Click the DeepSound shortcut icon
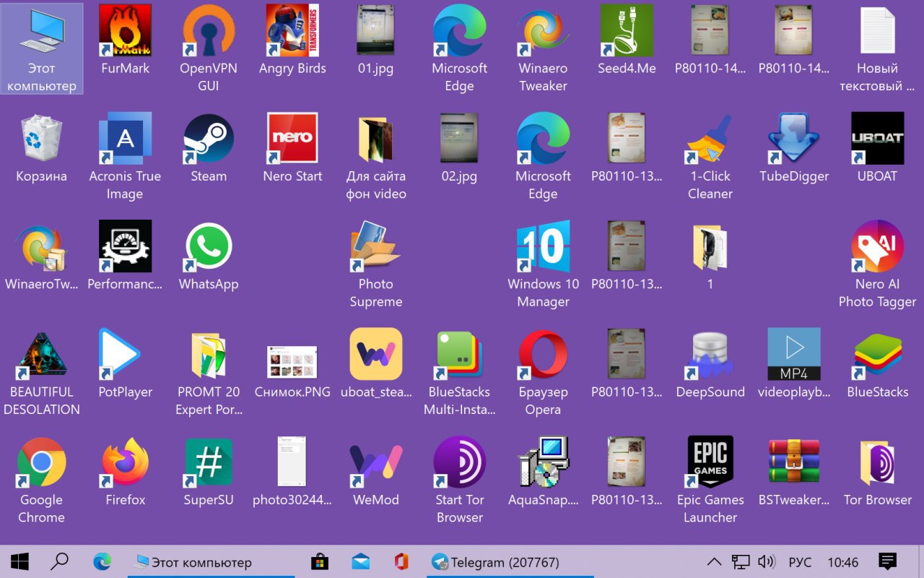Image resolution: width=924 pixels, height=578 pixels. click(x=710, y=355)
